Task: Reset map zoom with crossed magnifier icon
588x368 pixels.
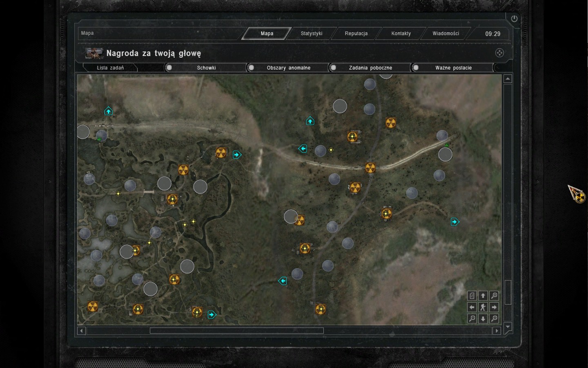Action: tap(494, 319)
